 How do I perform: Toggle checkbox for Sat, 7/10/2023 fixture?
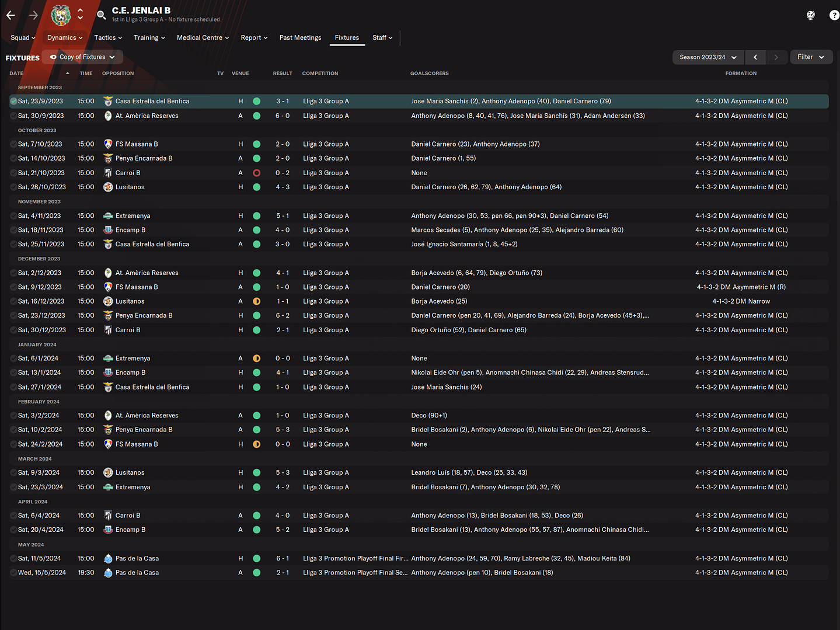pos(13,144)
